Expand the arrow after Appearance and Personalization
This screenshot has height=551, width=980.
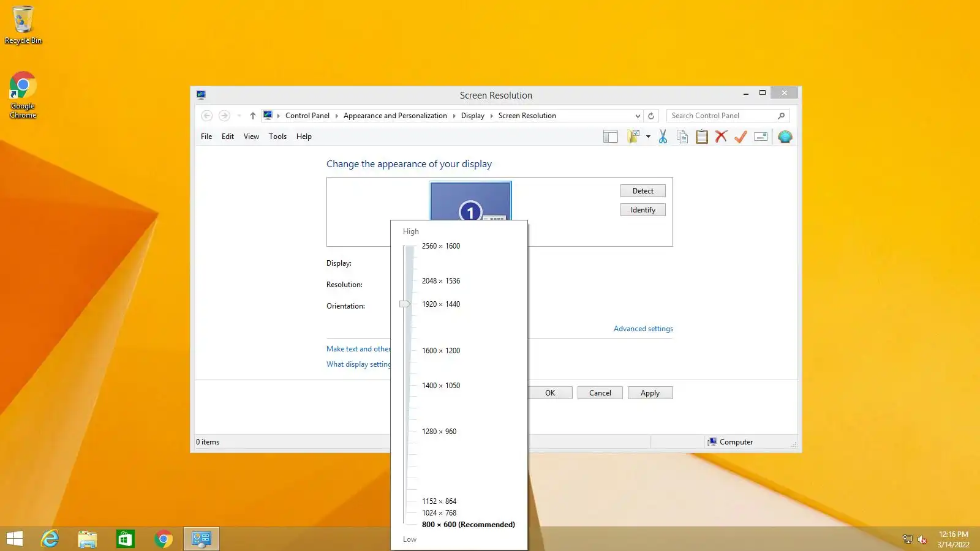coord(454,116)
